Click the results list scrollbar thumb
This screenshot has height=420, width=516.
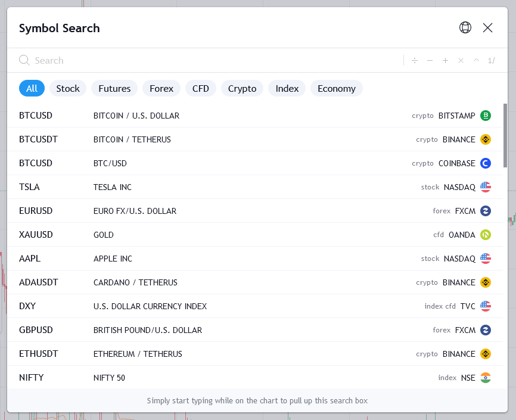click(505, 136)
